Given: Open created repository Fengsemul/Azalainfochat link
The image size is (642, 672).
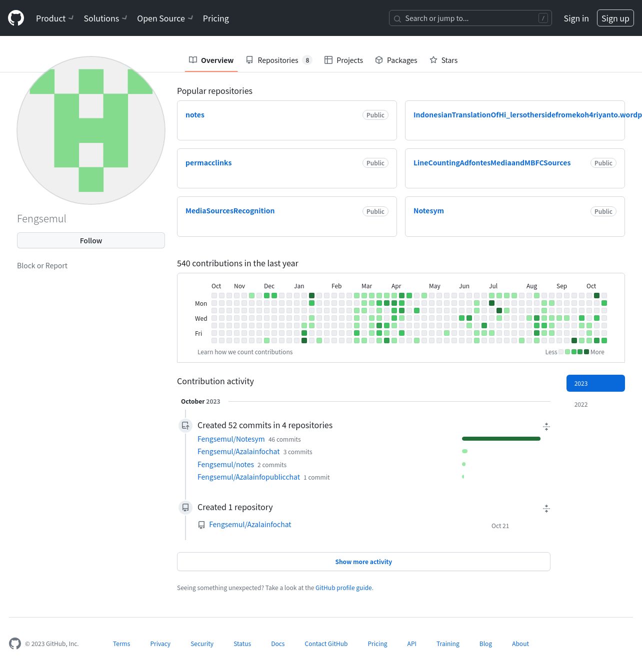Looking at the screenshot, I should point(250,525).
